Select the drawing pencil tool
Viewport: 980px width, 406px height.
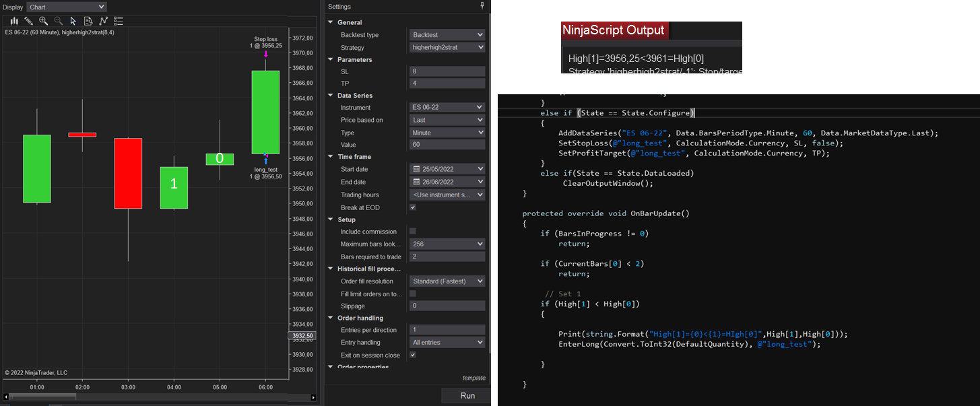(x=28, y=21)
